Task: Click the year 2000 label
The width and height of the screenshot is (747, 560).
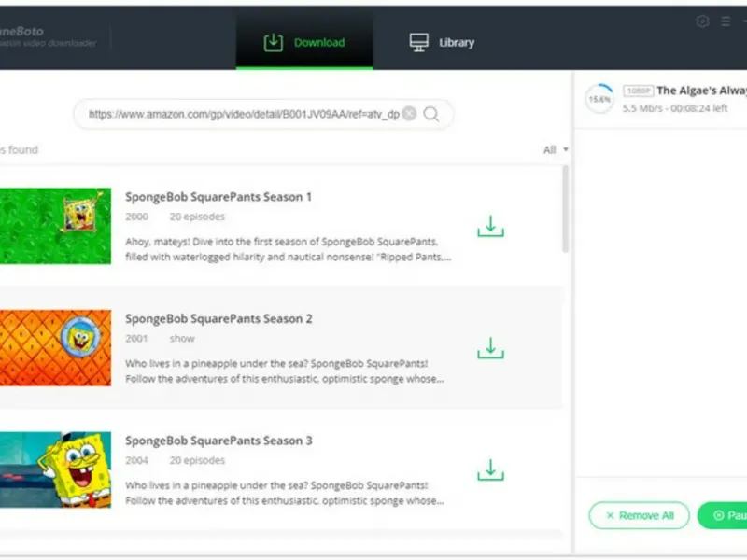Action: click(x=136, y=217)
